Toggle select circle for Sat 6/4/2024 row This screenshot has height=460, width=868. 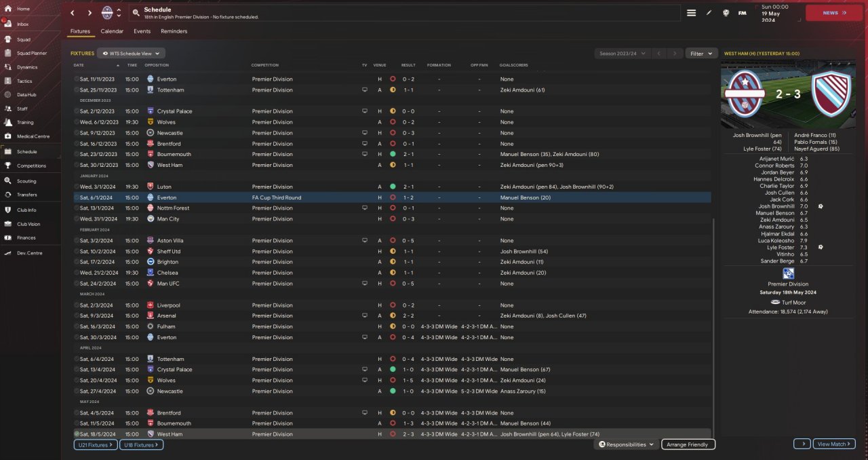coord(77,359)
